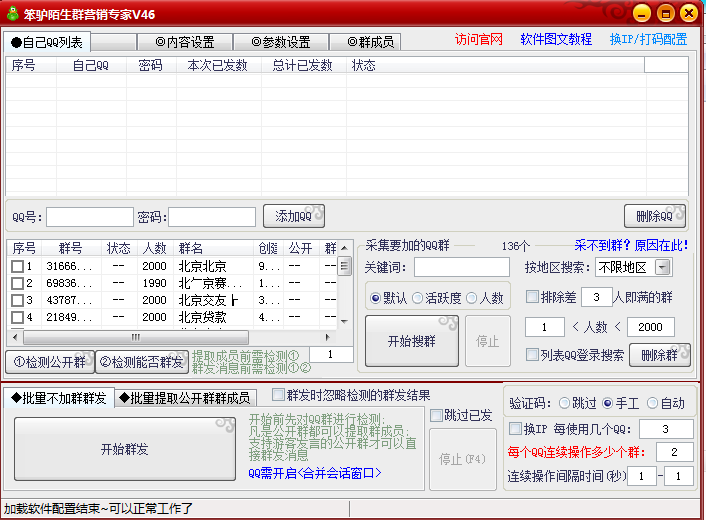The image size is (706, 520).
Task: Focus the 密码 input field
Action: [212, 217]
